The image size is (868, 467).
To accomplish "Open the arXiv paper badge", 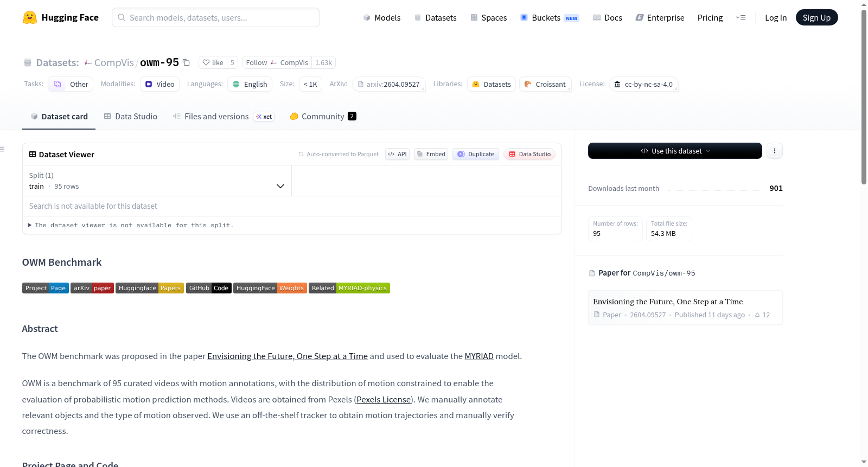I will 92,288.
